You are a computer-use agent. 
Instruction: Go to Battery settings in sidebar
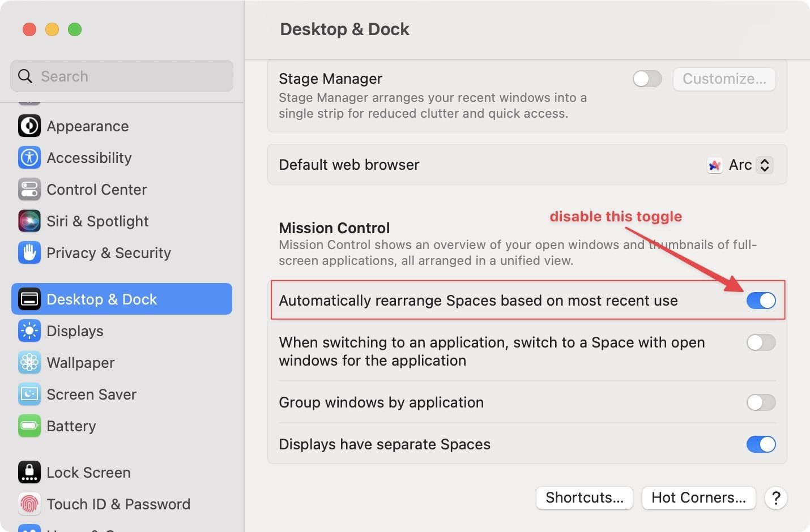pos(71,426)
